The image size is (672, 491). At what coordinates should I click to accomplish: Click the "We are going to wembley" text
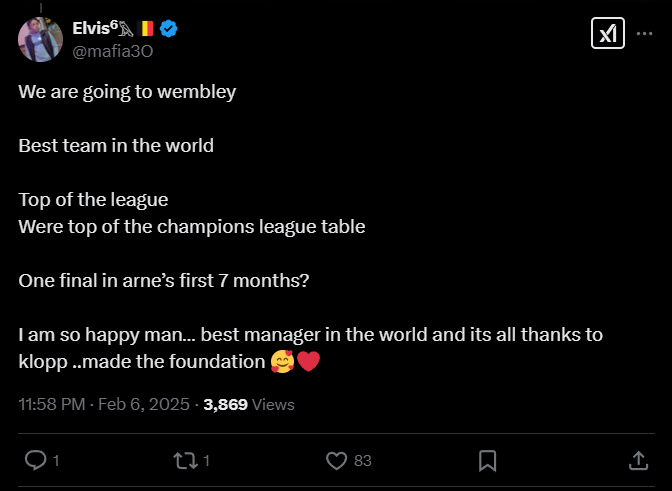127,92
